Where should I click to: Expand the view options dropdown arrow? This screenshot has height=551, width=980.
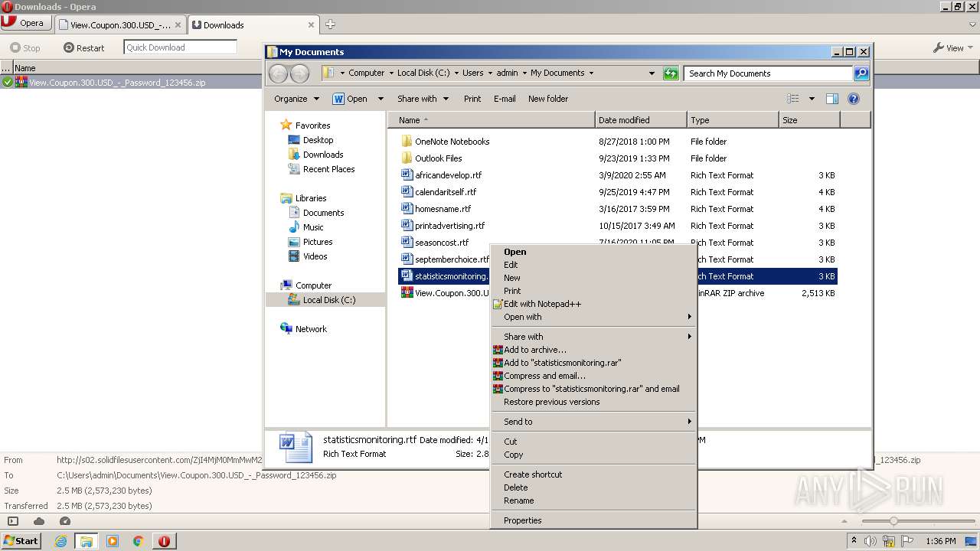coord(812,99)
